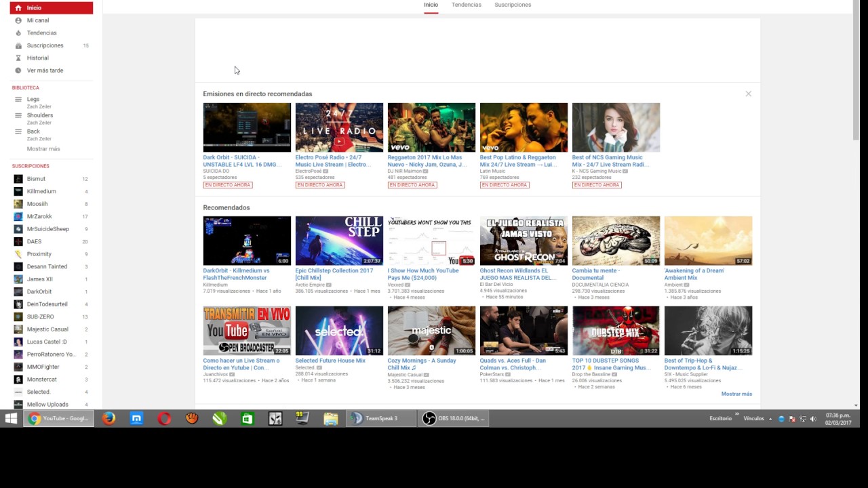
Task: Open the MrZarokk channel avatar
Action: coord(18,216)
